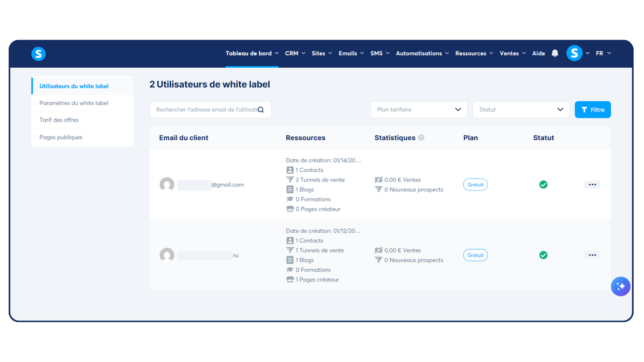Viewport: 644px width, 362px height.
Task: Click the Gratuit plan badge for .ru user
Action: point(475,255)
